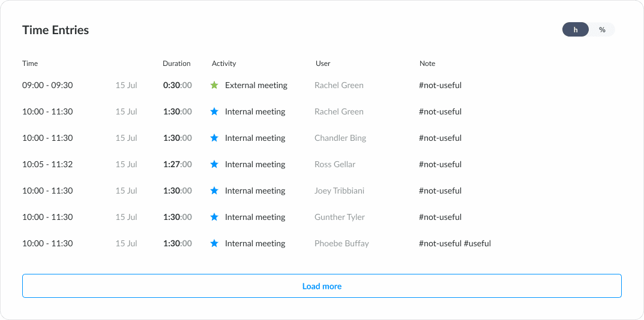Screen dimensions: 644x320
Task: Click the Activity column header
Action: [224, 64]
